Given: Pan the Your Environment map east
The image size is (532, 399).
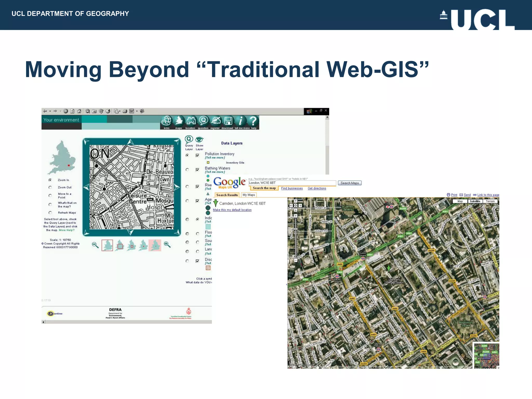Looking at the screenshot, I should [177, 187].
